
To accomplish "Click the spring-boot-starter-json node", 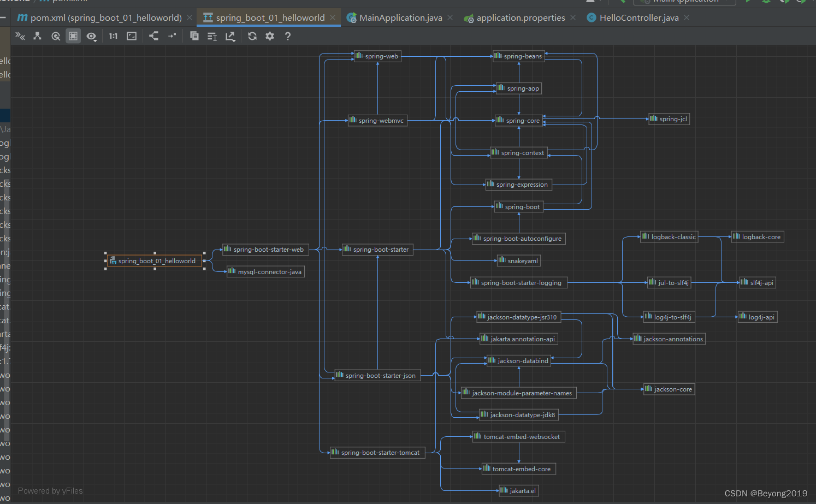I will point(377,376).
